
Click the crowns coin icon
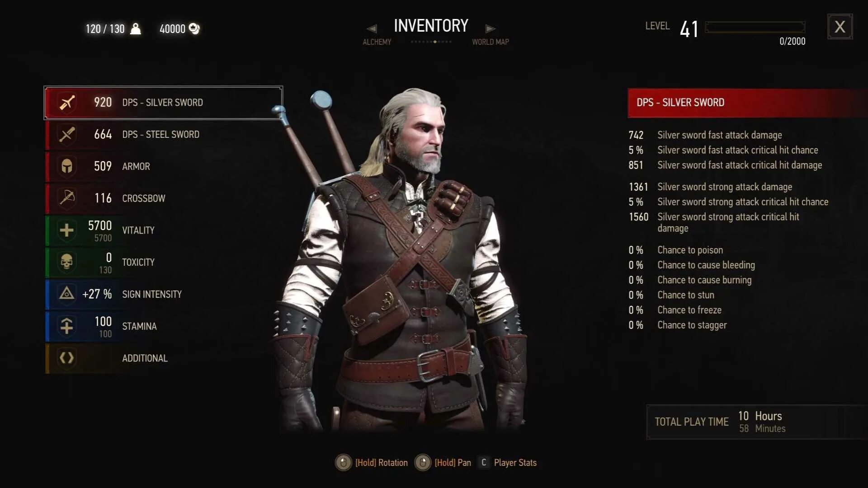pos(194,29)
